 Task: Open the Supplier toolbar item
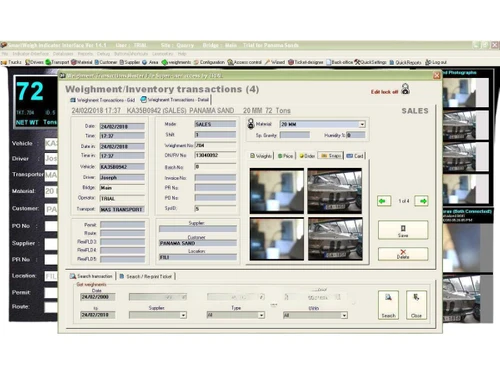tap(130, 62)
